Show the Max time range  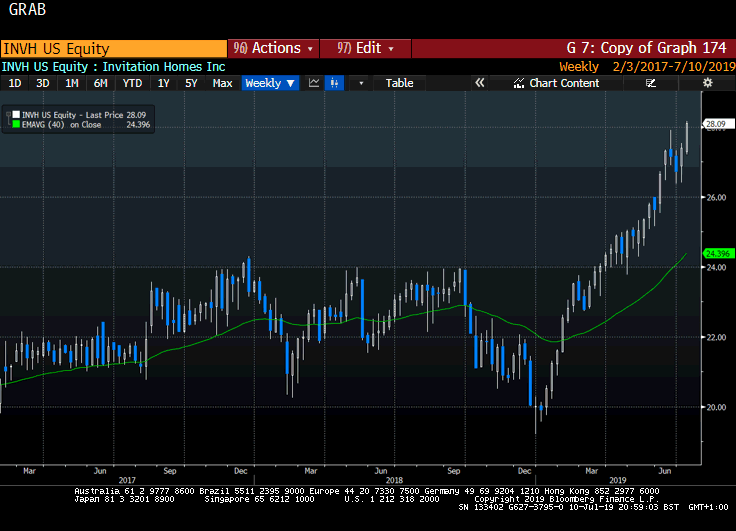222,83
